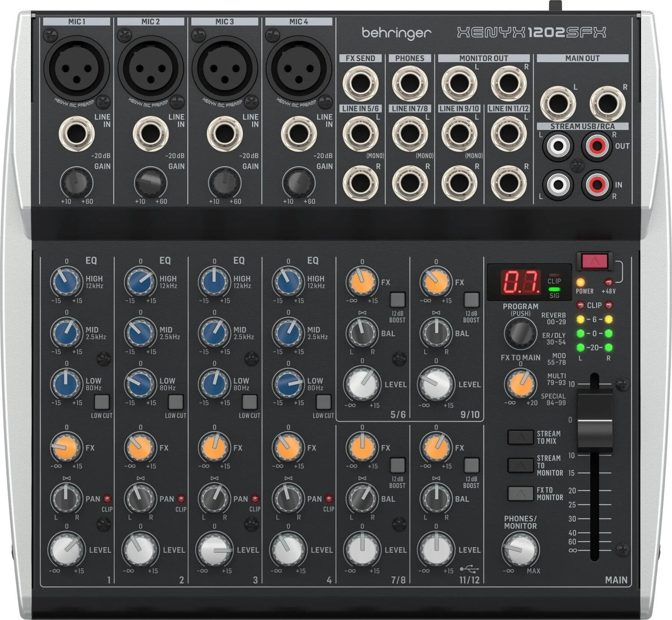Click the channel 4 LEVEL knob
Screen dimensions: 672x620
click(288, 550)
